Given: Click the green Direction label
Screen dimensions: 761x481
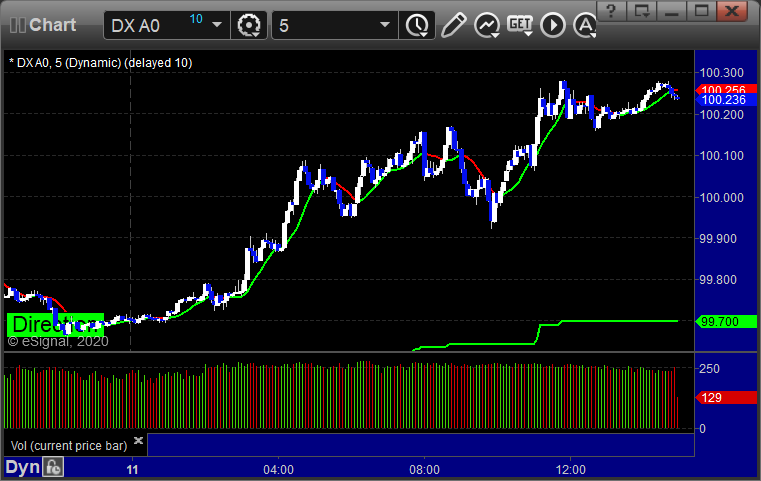Looking at the screenshot, I should click(55, 324).
